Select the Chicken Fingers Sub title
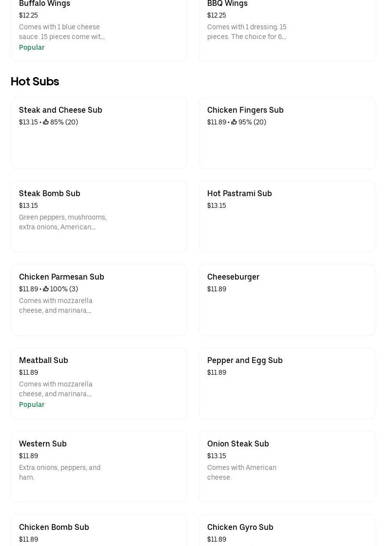 click(x=245, y=110)
